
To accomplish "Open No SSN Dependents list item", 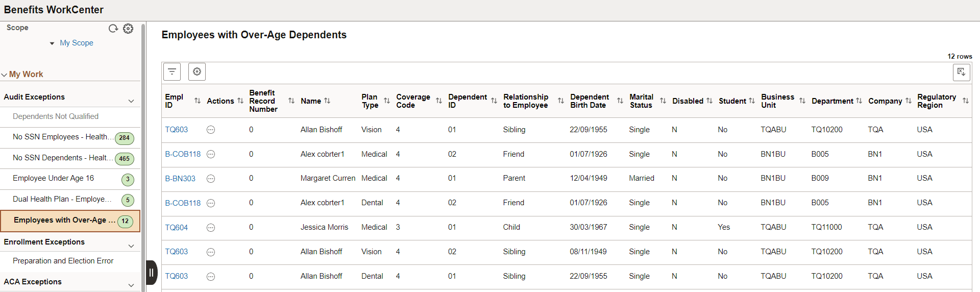I will [60, 158].
